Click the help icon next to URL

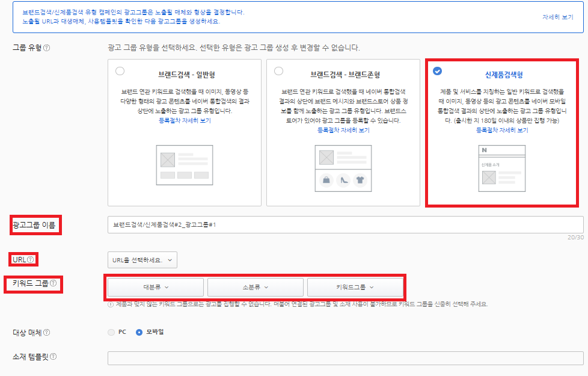click(x=31, y=260)
